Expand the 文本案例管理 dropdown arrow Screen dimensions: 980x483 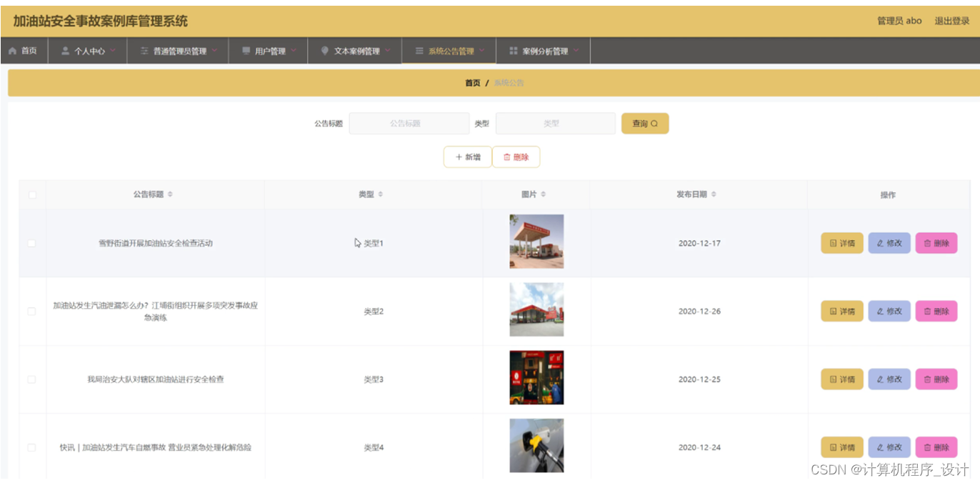[x=388, y=51]
